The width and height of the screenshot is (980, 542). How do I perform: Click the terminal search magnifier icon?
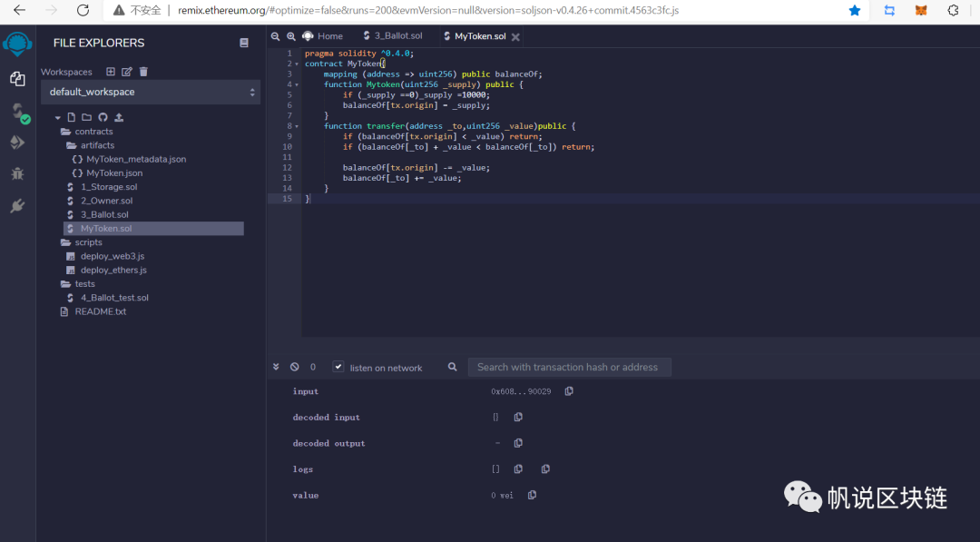point(453,367)
